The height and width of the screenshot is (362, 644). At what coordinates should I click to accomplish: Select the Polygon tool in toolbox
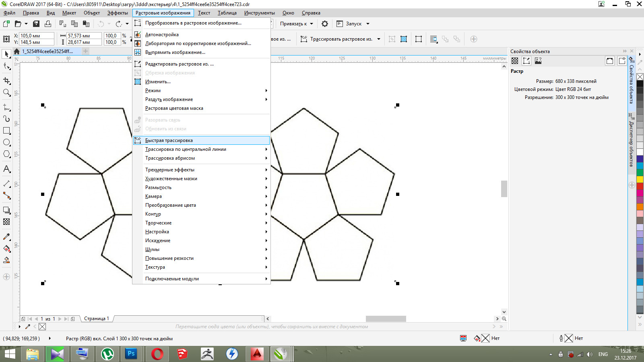coord(6,154)
